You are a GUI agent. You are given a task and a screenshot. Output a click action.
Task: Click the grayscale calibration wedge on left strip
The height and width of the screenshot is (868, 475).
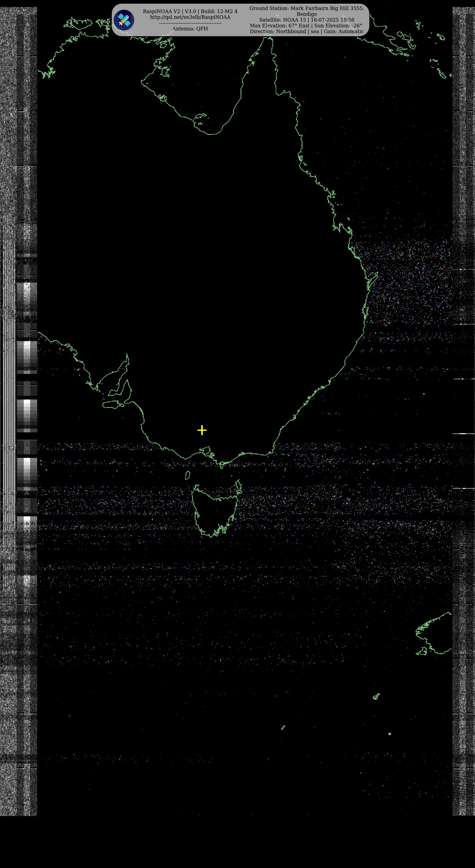coord(27,414)
